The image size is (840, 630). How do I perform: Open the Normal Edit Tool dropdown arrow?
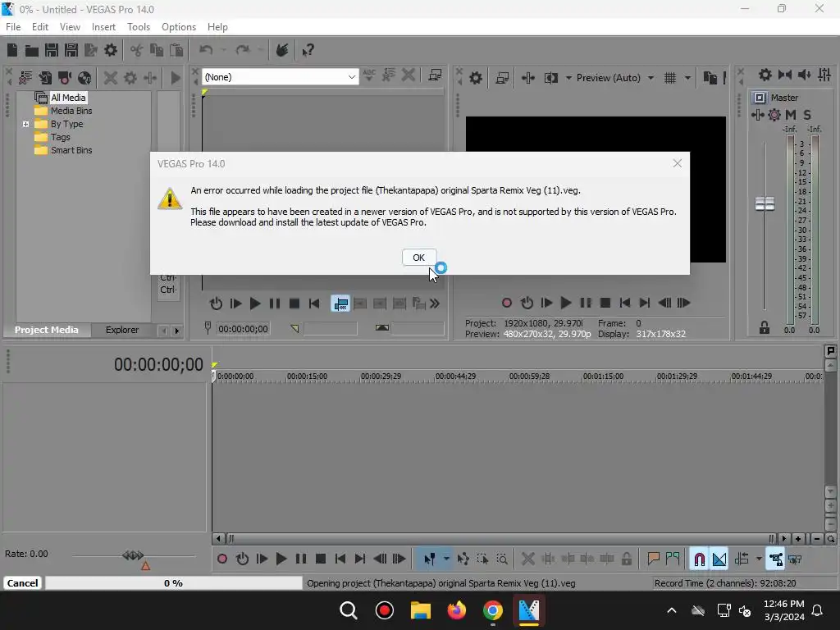[446, 559]
